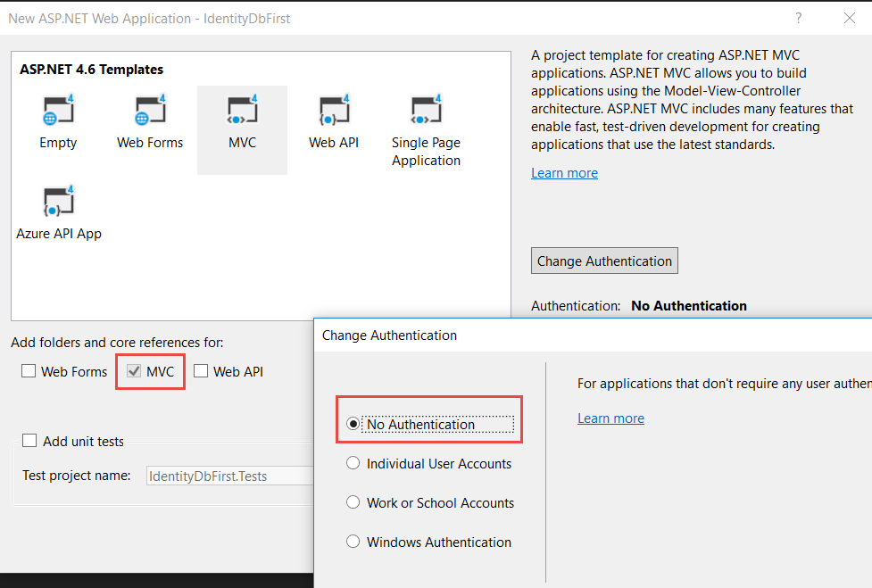This screenshot has width=872, height=588.
Task: Choose Individual User Accounts radio option
Action: click(353, 463)
